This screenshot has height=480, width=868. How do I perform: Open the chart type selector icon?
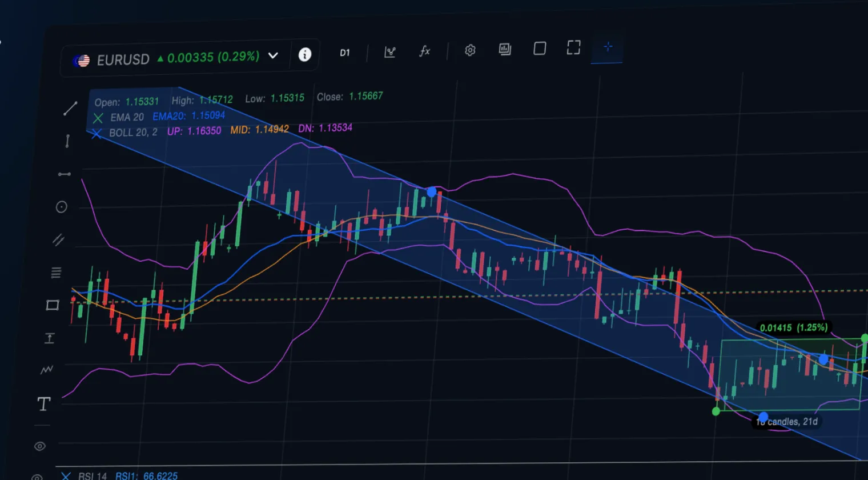tap(390, 52)
